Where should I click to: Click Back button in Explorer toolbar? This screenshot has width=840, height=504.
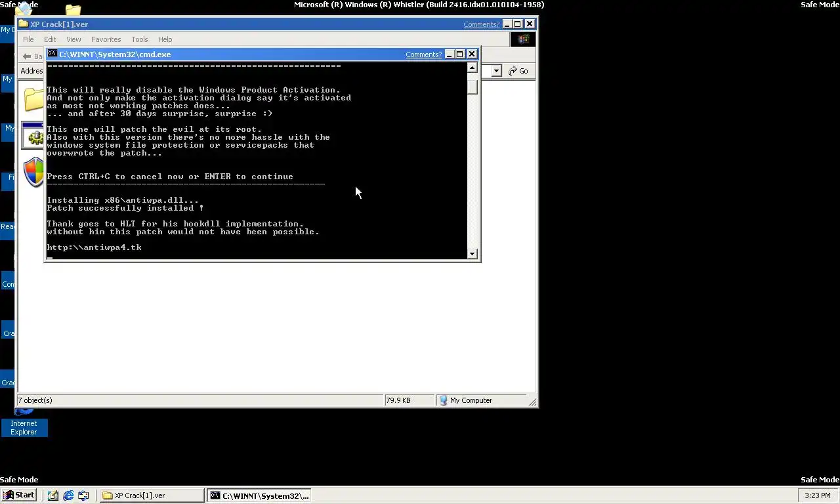tap(31, 56)
